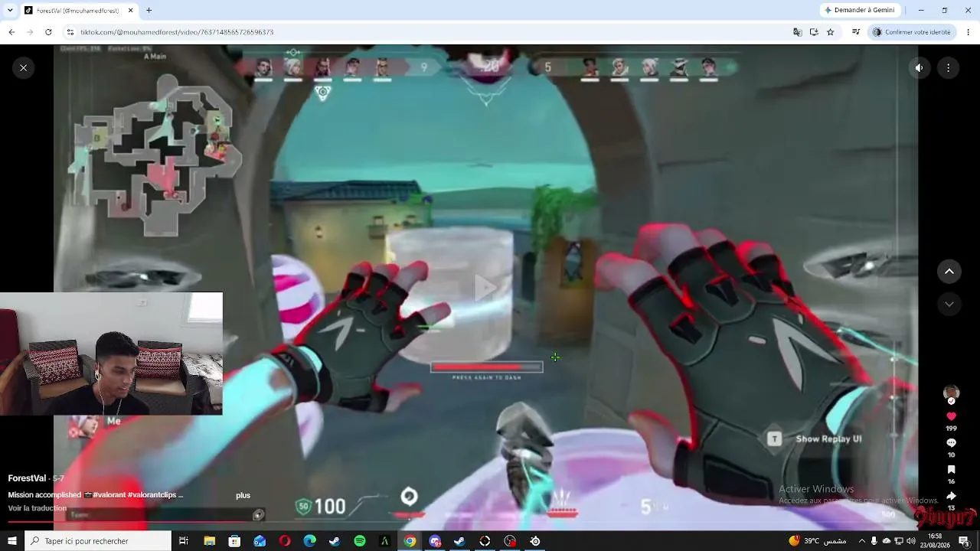Reload the TikTok page
This screenshot has height=551, width=980.
pos(48,32)
